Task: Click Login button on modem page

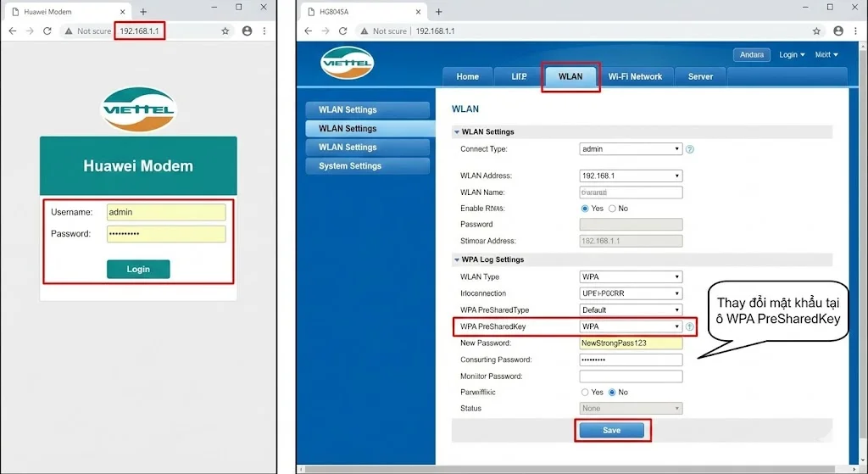Action: click(x=138, y=269)
